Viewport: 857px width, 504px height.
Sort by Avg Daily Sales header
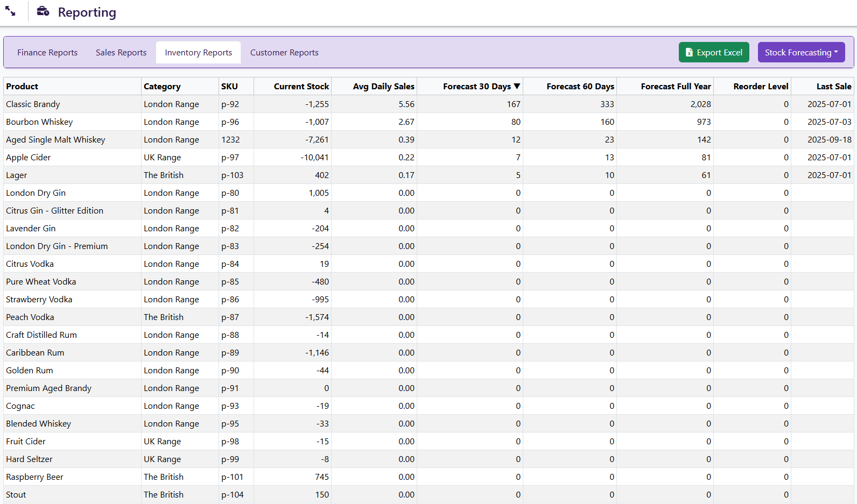383,87
